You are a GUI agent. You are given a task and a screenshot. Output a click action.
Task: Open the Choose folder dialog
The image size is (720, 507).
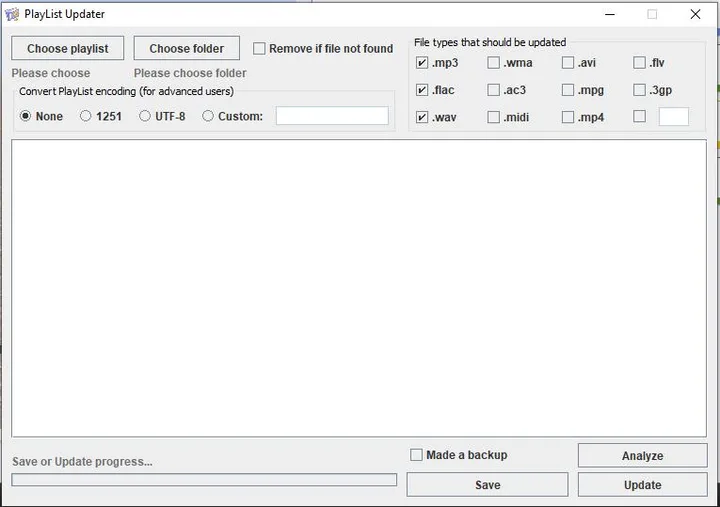(186, 48)
